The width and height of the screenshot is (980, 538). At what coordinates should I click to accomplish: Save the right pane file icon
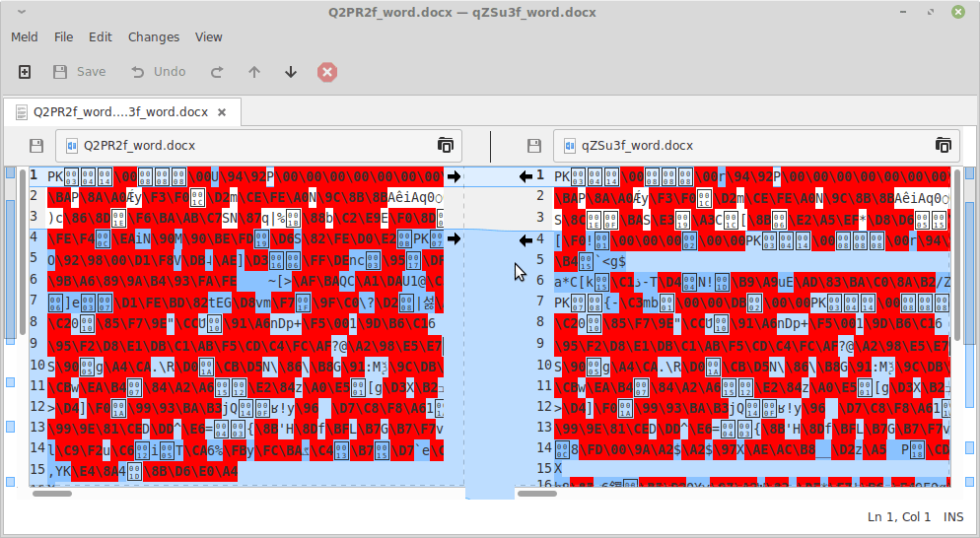point(533,146)
